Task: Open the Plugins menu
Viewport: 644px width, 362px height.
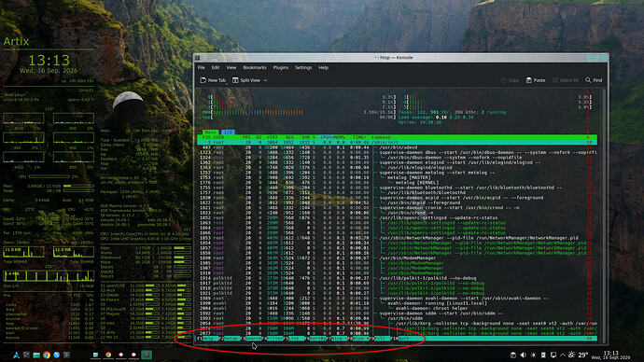Action: 281,68
